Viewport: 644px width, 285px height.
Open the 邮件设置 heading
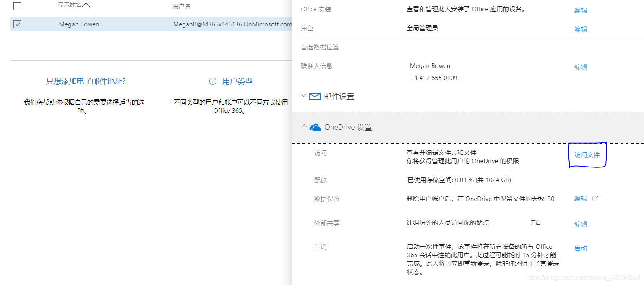point(339,97)
